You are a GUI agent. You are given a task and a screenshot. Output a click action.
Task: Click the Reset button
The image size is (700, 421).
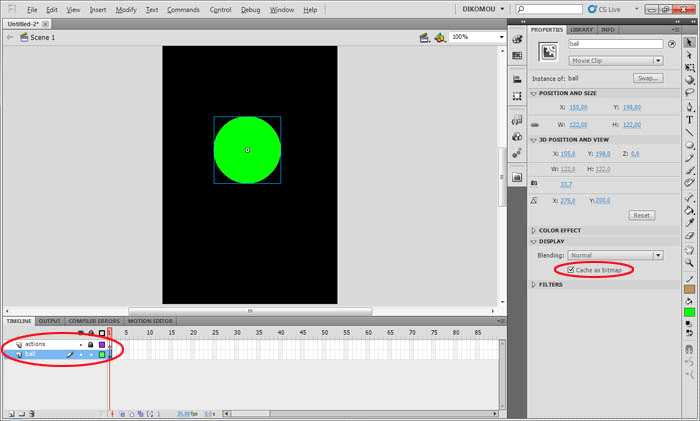click(x=642, y=215)
